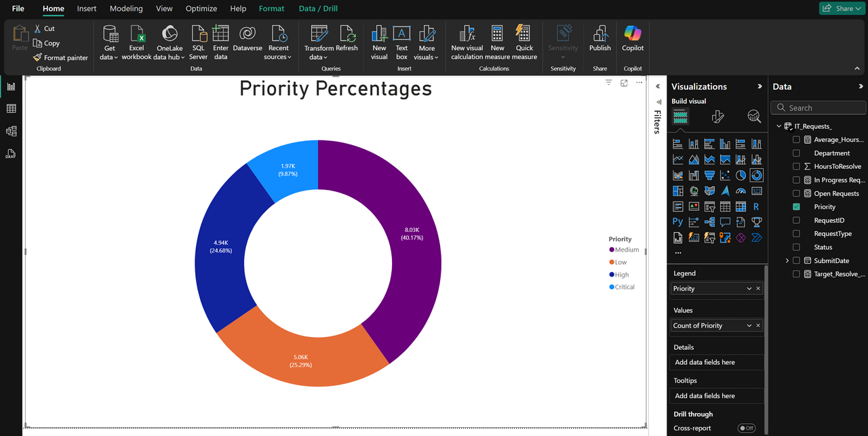This screenshot has height=436, width=868.
Task: Click the highlighted Donut chart visual
Action: tap(757, 175)
